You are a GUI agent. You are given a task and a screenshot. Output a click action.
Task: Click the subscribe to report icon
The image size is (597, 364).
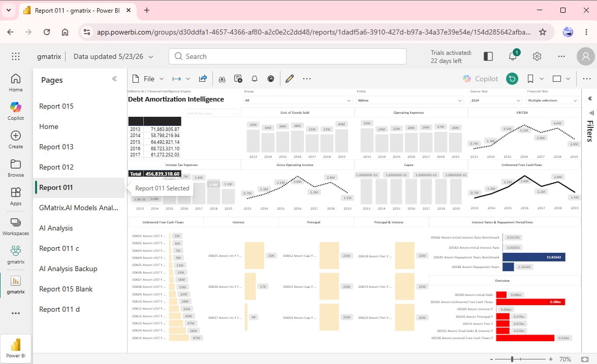(238, 79)
